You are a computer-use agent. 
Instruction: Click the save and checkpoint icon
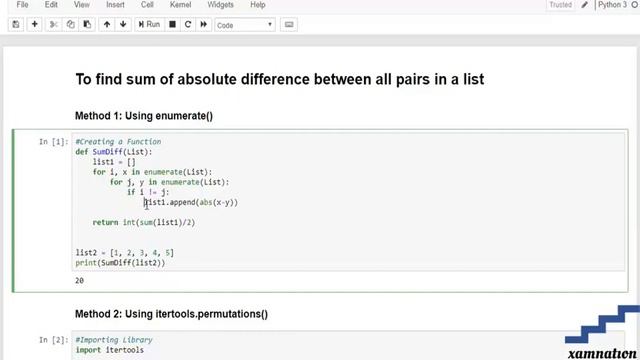click(x=16, y=24)
